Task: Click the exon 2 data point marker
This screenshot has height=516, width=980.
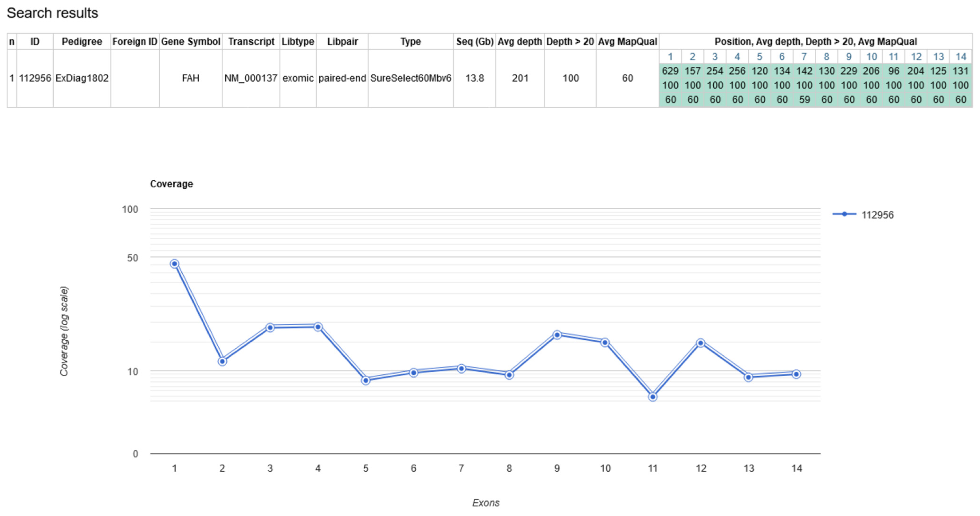Action: (222, 361)
